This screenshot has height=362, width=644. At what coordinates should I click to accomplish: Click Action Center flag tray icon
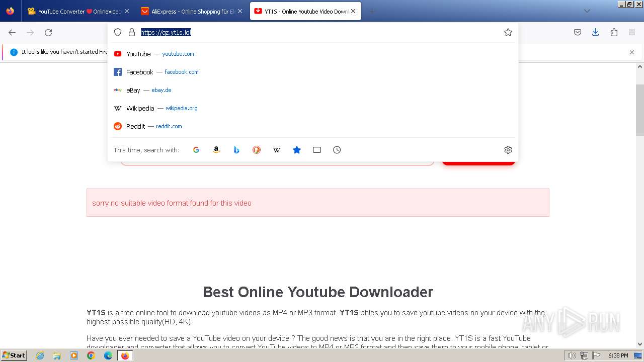(596, 355)
